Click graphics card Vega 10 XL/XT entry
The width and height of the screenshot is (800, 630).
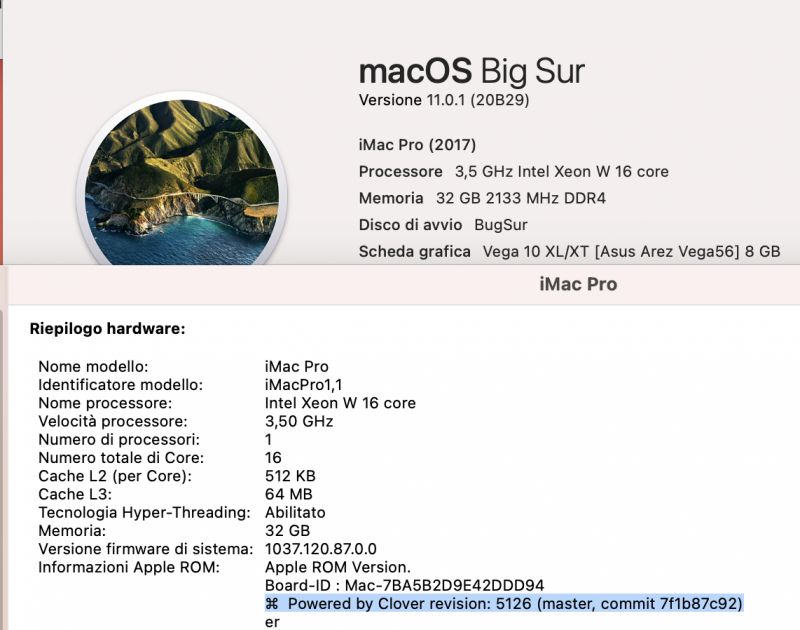click(632, 251)
